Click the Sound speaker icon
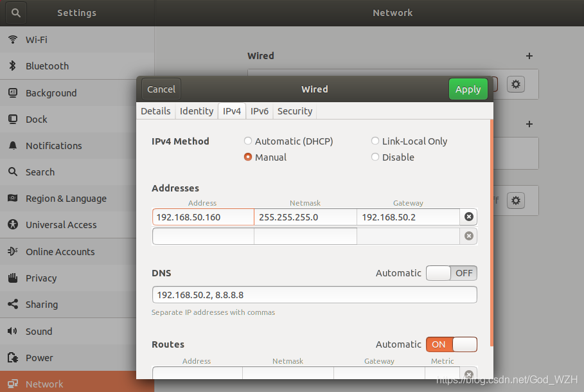This screenshot has height=392, width=584. (12, 331)
